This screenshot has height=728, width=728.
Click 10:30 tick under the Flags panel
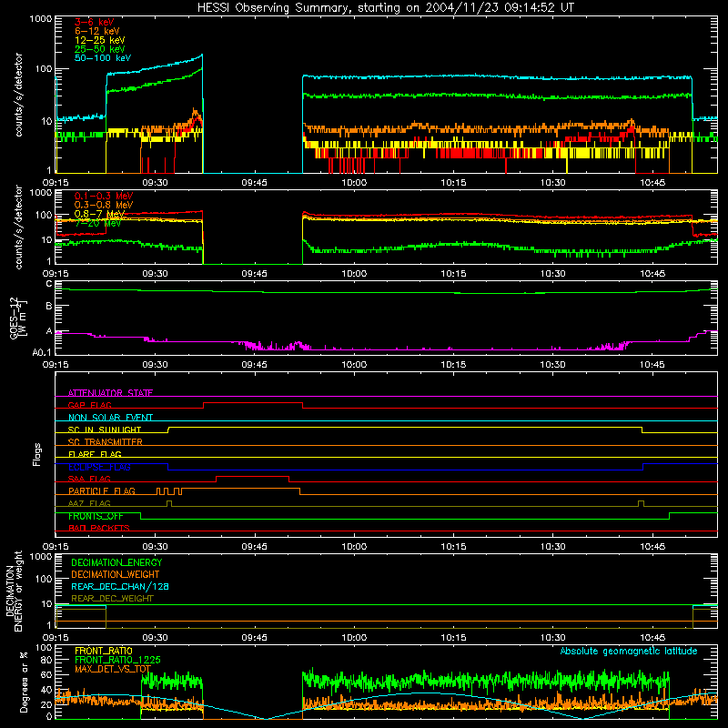tap(553, 547)
